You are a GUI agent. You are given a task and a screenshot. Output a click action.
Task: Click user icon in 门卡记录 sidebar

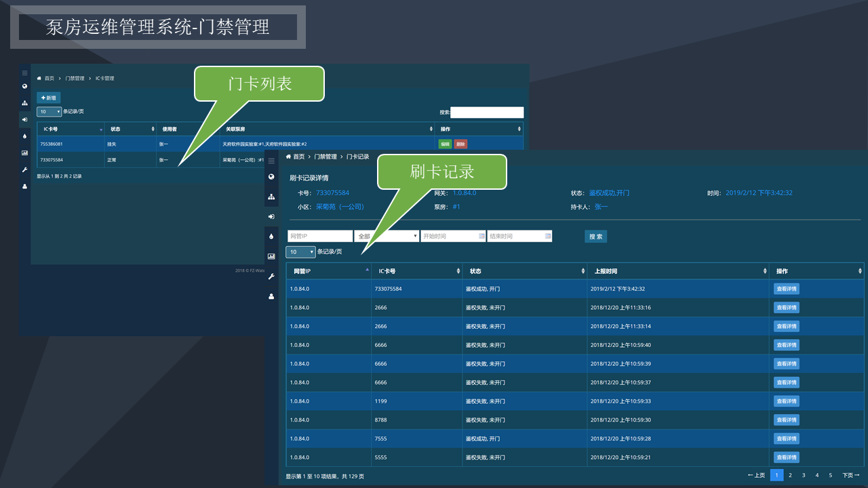coord(271,296)
